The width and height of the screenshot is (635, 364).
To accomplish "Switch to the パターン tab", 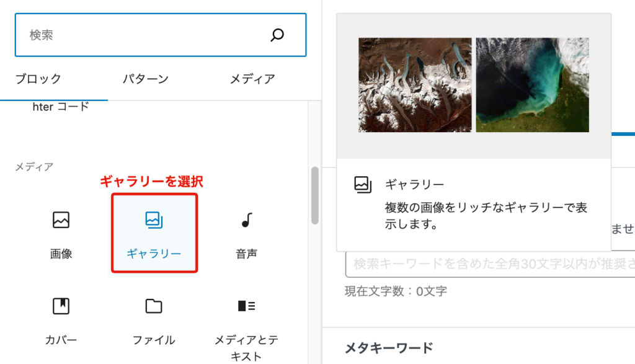I will click(x=145, y=79).
